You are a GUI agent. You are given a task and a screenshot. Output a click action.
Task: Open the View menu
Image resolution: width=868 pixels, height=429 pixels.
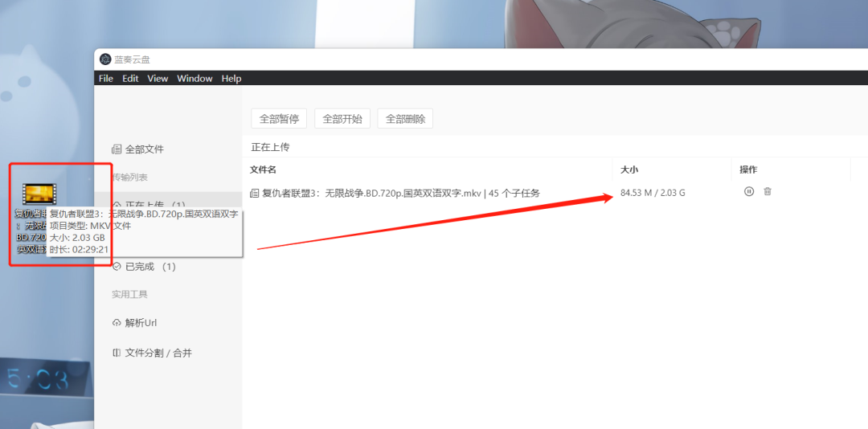(158, 79)
